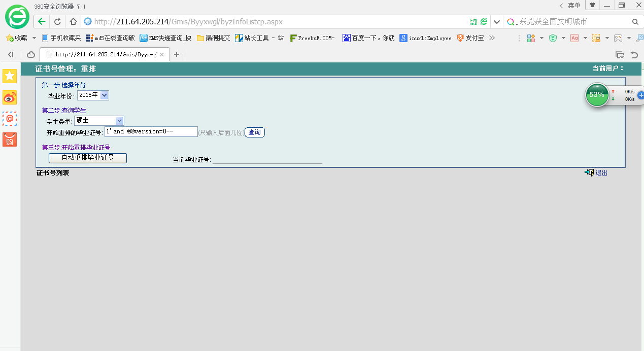Click the magnifier search button
The width and height of the screenshot is (644, 351).
[635, 22]
